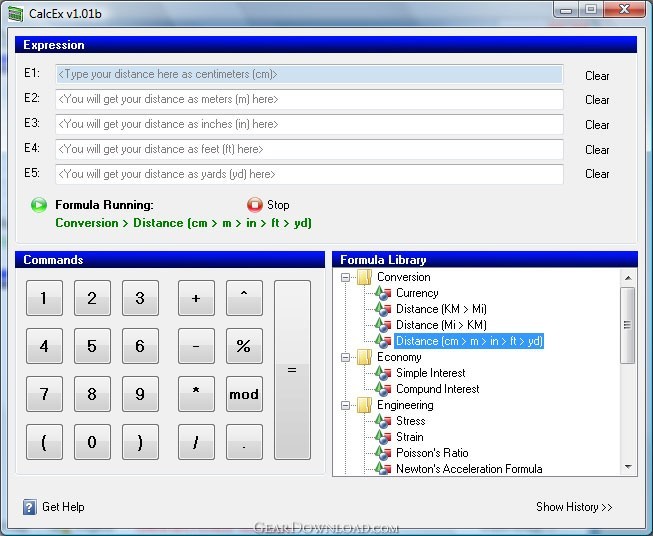Viewport: 653px width, 536px height.
Task: Click the Engineering folder icon
Action: pos(364,405)
